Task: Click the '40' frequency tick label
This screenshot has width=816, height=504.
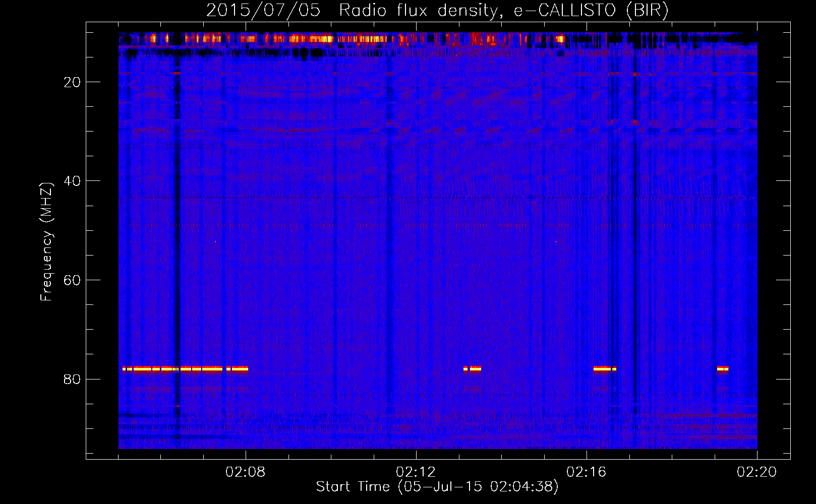Action: [x=72, y=181]
